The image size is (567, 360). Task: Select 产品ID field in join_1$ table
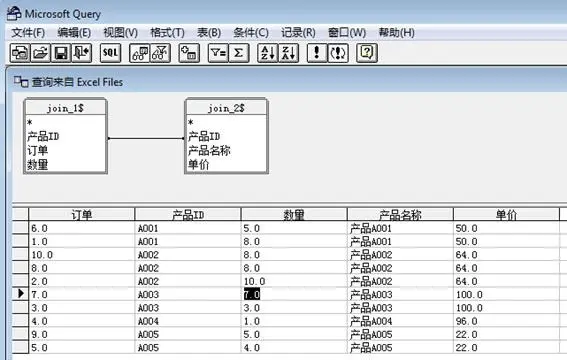(43, 136)
